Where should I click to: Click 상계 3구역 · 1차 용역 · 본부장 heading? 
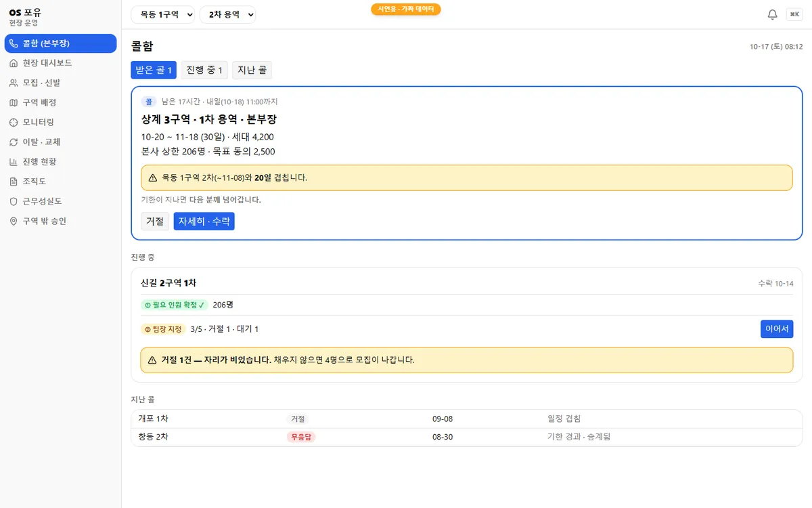click(x=209, y=119)
